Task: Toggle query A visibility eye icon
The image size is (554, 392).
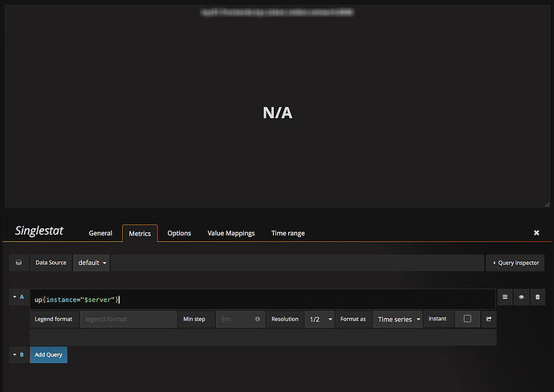Action: pos(521,297)
